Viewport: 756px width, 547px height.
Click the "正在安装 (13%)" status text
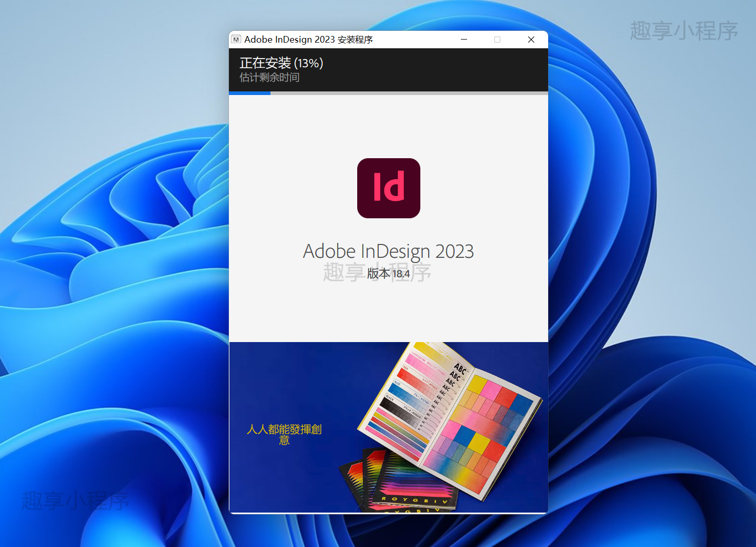pos(281,63)
